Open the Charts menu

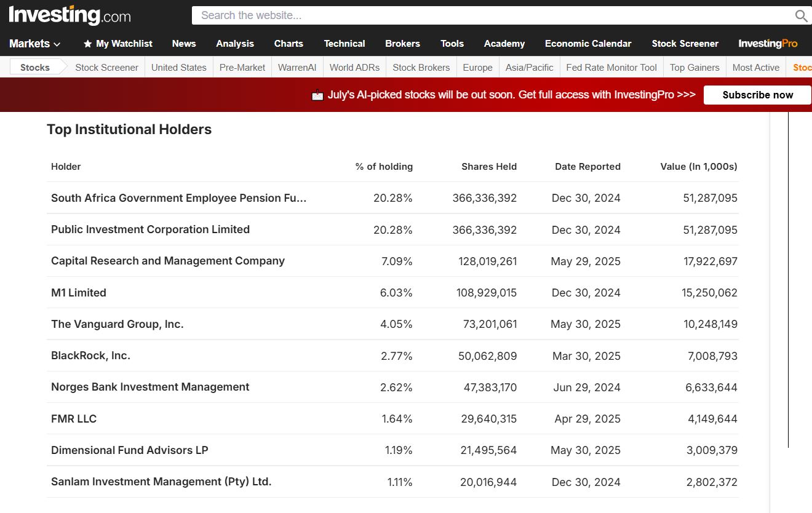[289, 44]
